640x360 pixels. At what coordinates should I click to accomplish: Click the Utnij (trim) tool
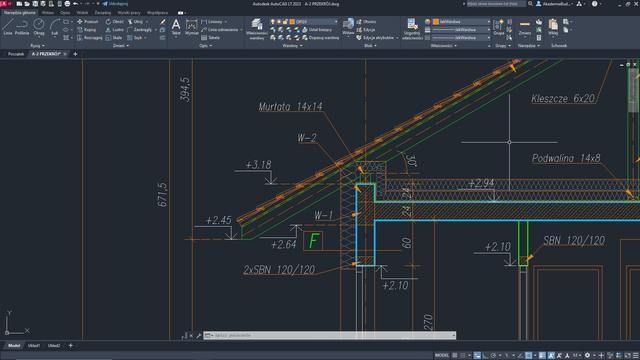135,22
